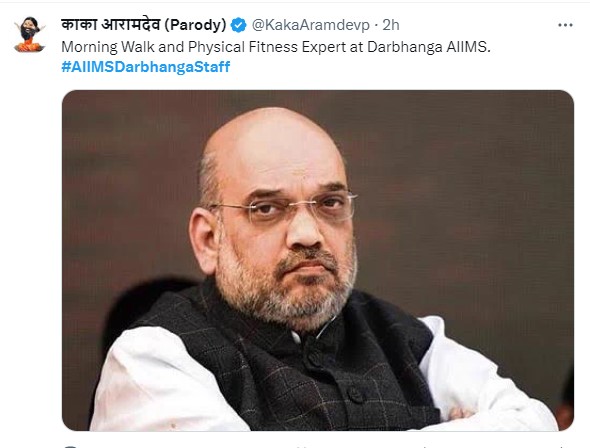
Task: Open the @KakaAramdevp handle link
Action: 310,25
